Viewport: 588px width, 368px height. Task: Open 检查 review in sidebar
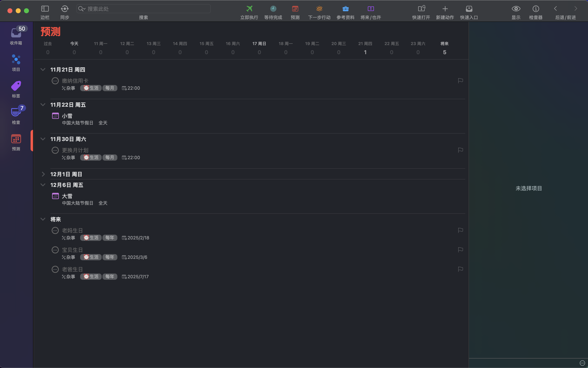pyautogui.click(x=16, y=115)
